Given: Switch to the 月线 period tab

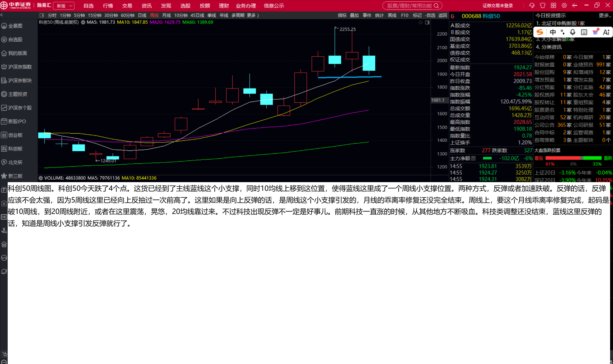Looking at the screenshot, I should 166,16.
